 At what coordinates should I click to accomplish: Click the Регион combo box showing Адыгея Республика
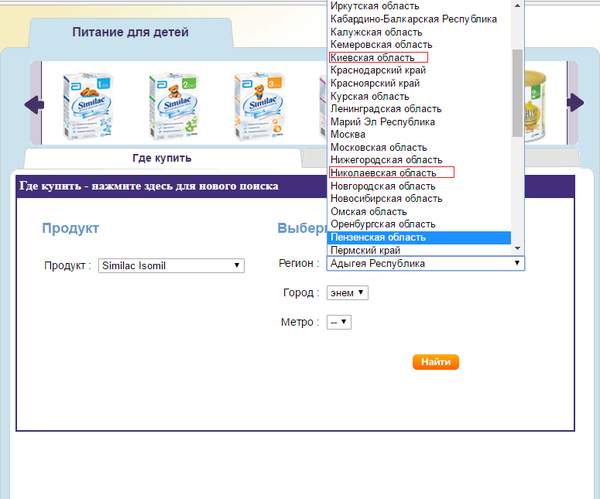[426, 263]
